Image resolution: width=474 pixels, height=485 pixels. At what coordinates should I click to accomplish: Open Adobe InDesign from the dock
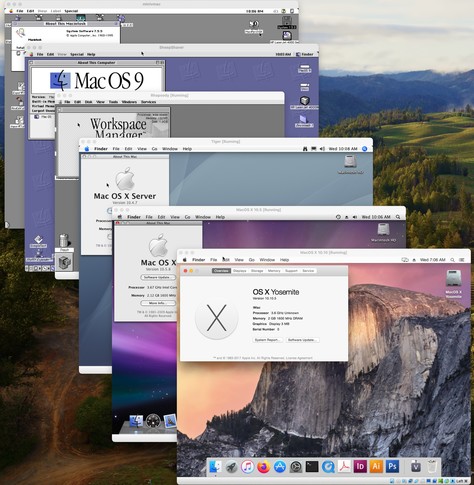tap(360, 467)
